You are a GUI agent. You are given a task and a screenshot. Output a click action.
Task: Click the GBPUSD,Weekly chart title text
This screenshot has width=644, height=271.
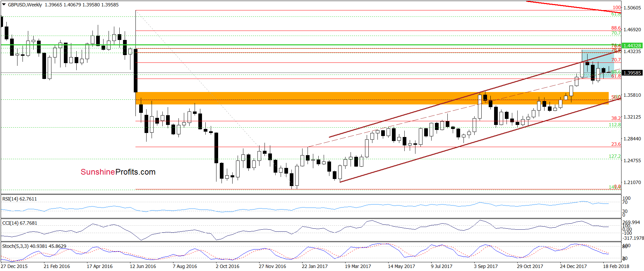click(x=25, y=5)
